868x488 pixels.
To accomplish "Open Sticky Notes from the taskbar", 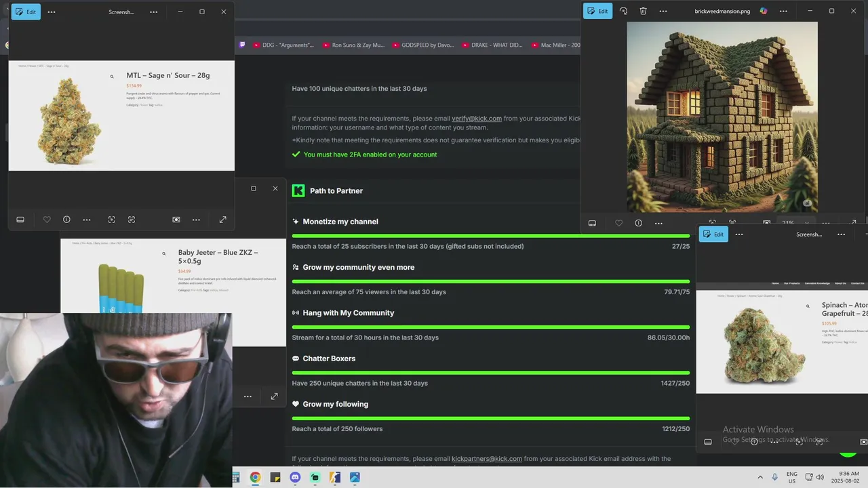I will [x=275, y=477].
